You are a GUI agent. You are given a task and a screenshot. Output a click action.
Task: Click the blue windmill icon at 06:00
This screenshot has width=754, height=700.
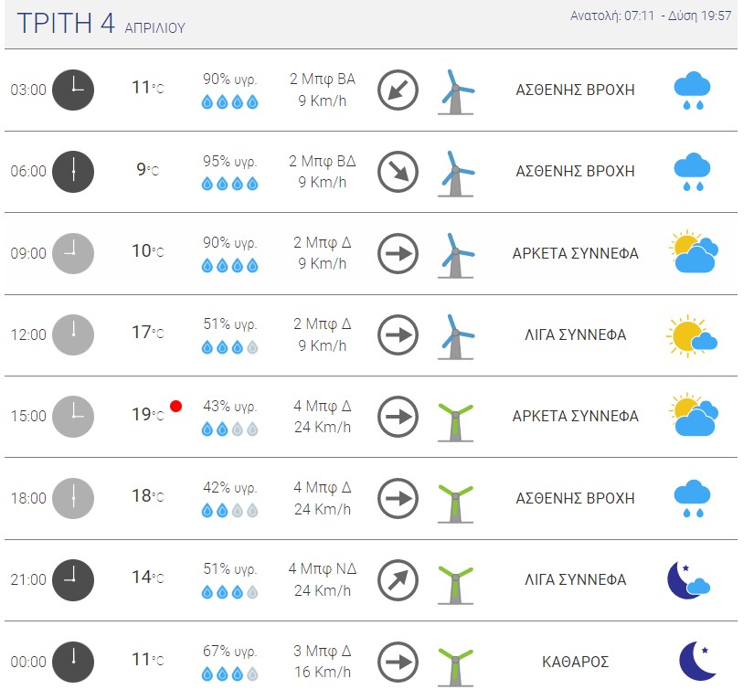pos(456,174)
